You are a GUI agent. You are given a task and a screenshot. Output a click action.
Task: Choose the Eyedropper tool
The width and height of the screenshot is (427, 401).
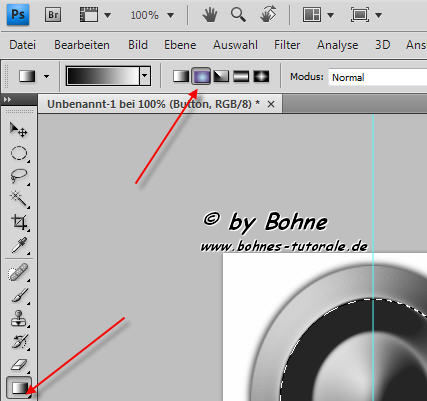(x=19, y=246)
